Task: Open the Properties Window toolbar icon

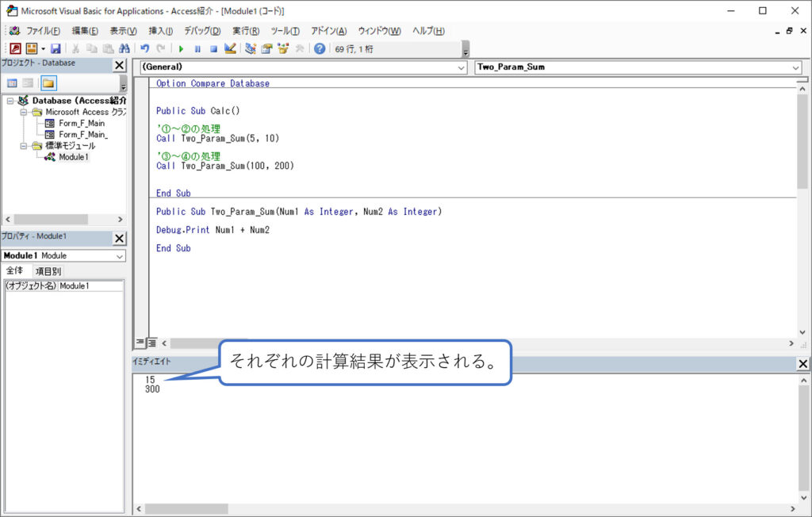Action: point(266,48)
